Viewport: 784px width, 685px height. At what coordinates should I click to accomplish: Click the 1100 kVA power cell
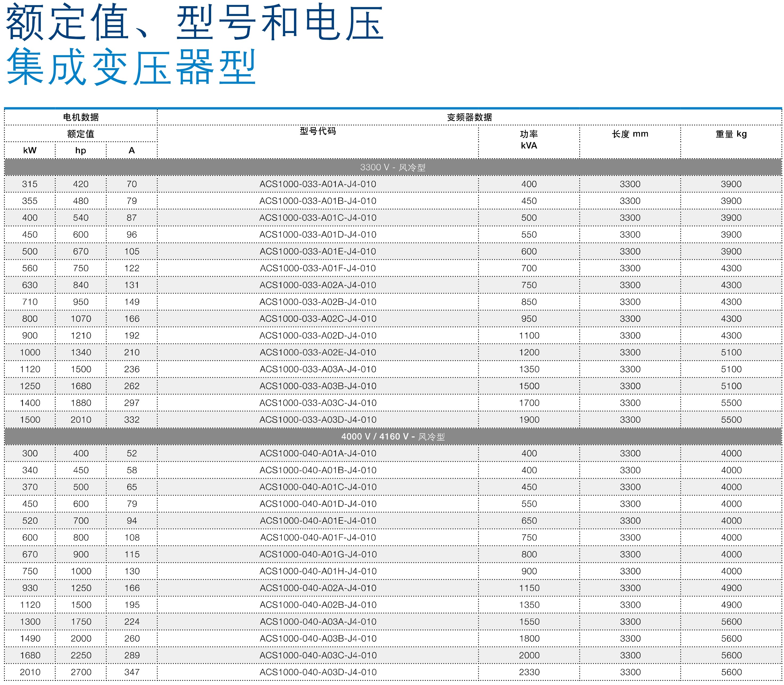click(x=529, y=336)
